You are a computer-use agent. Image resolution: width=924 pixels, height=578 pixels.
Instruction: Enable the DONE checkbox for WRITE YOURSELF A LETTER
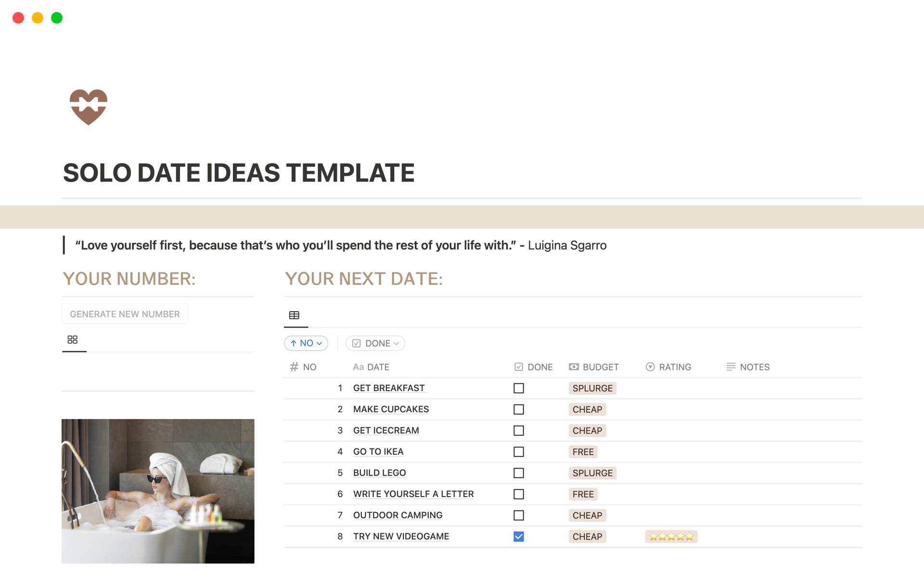(x=519, y=493)
